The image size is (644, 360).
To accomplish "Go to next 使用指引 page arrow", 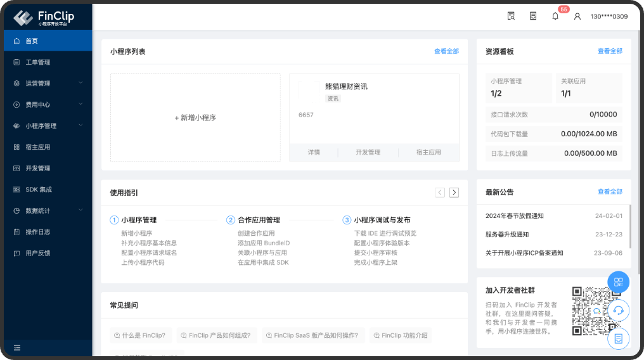I will [454, 193].
